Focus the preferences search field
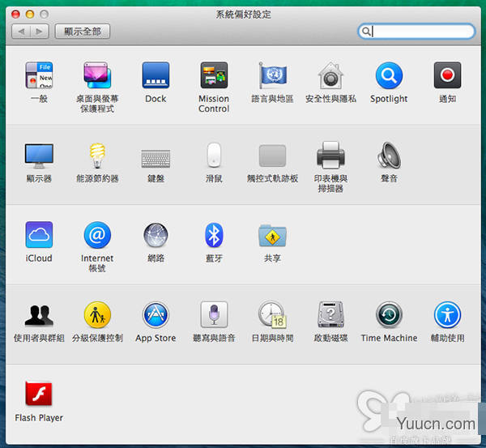Viewport: 486px width, 448px height. (416, 32)
